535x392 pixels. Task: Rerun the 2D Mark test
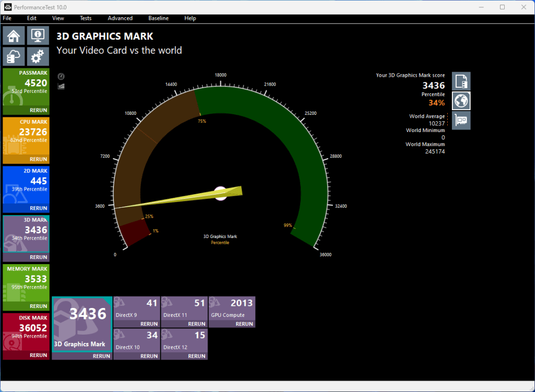coord(38,208)
